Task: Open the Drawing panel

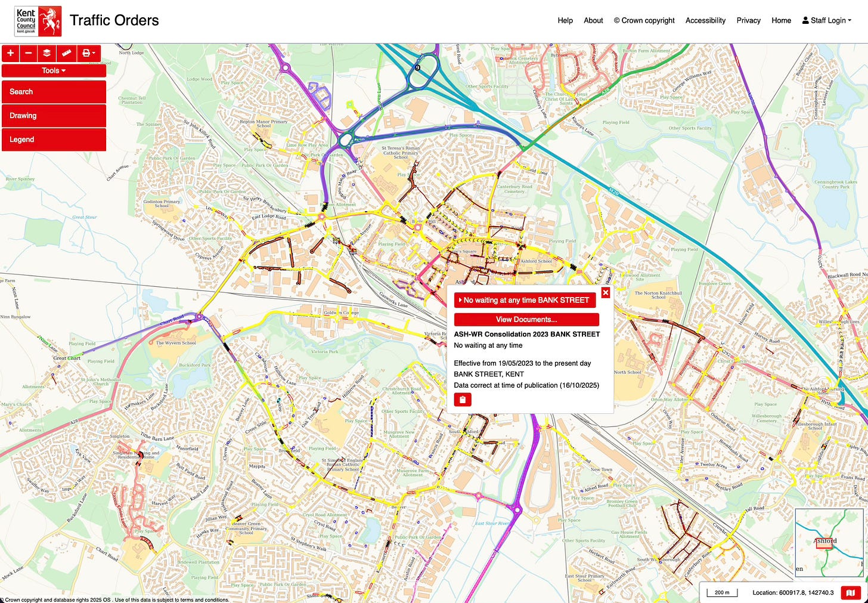Action: [x=54, y=116]
